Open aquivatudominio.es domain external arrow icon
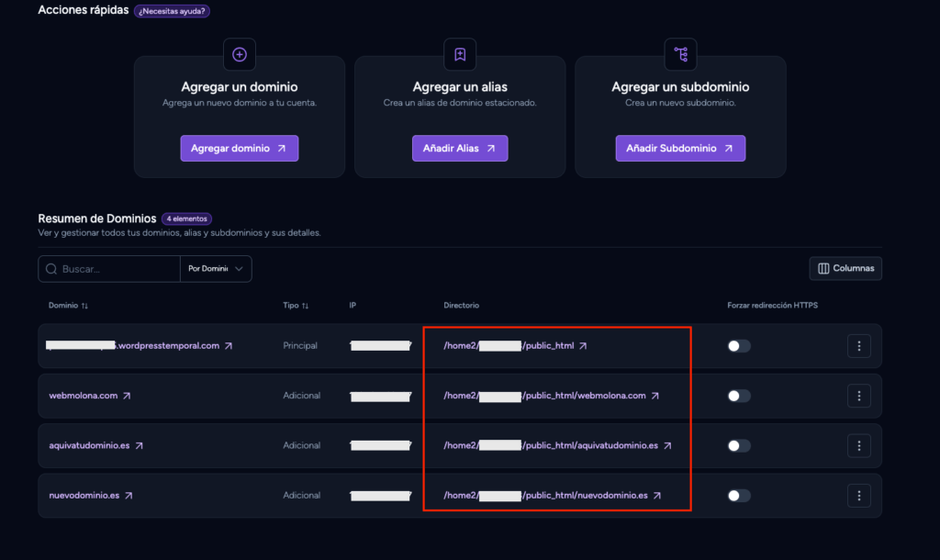Viewport: 940px width, 560px height. coord(140,445)
